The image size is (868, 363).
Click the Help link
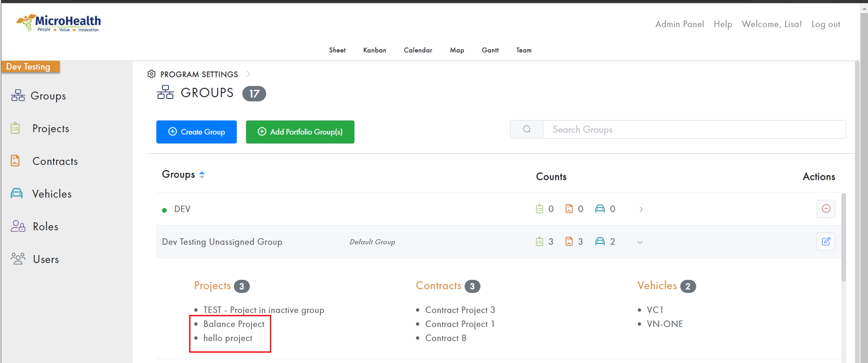tap(723, 24)
